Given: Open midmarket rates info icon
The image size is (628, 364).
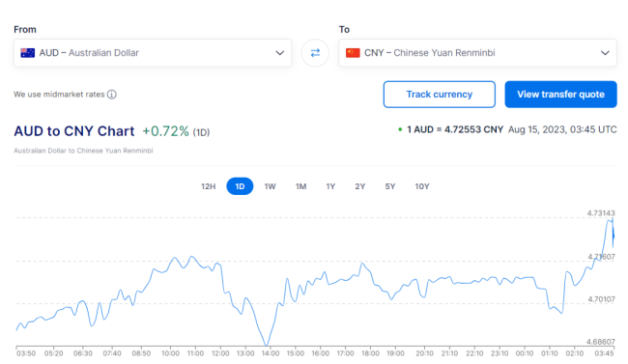Looking at the screenshot, I should (x=112, y=95).
